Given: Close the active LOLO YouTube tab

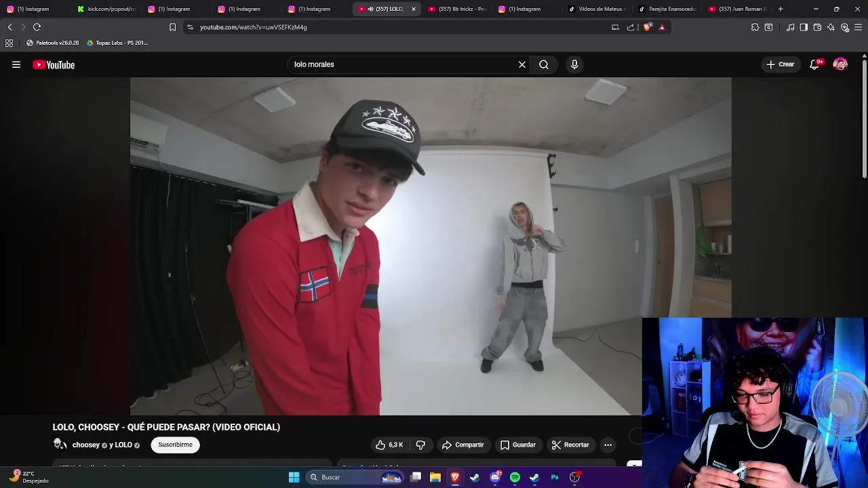Looking at the screenshot, I should coord(413,9).
